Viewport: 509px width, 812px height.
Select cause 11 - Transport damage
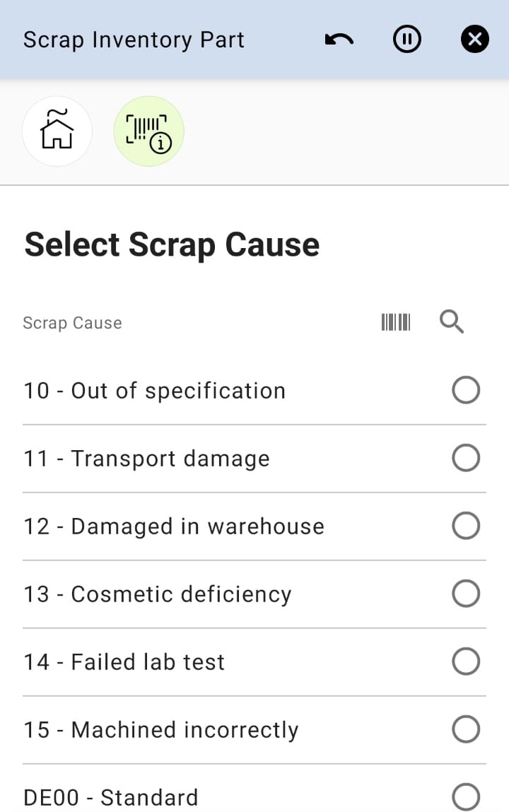[x=465, y=457]
